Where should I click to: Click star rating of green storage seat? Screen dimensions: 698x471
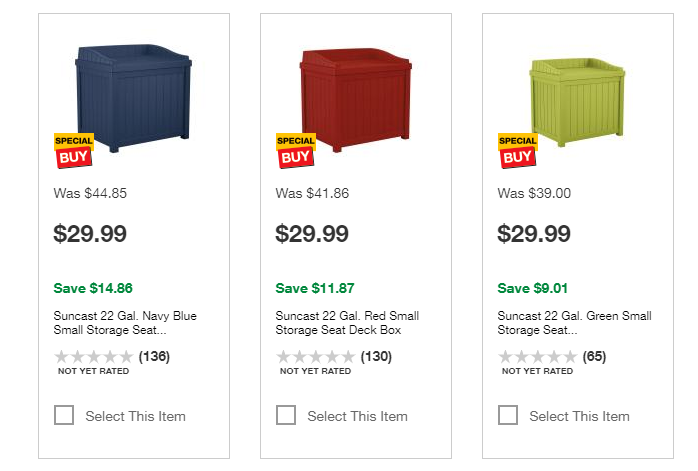point(537,357)
